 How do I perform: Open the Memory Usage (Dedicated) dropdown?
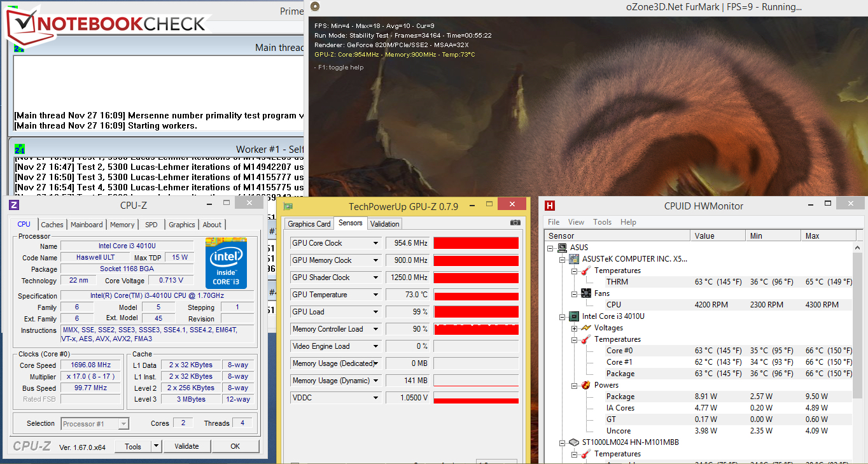click(376, 363)
